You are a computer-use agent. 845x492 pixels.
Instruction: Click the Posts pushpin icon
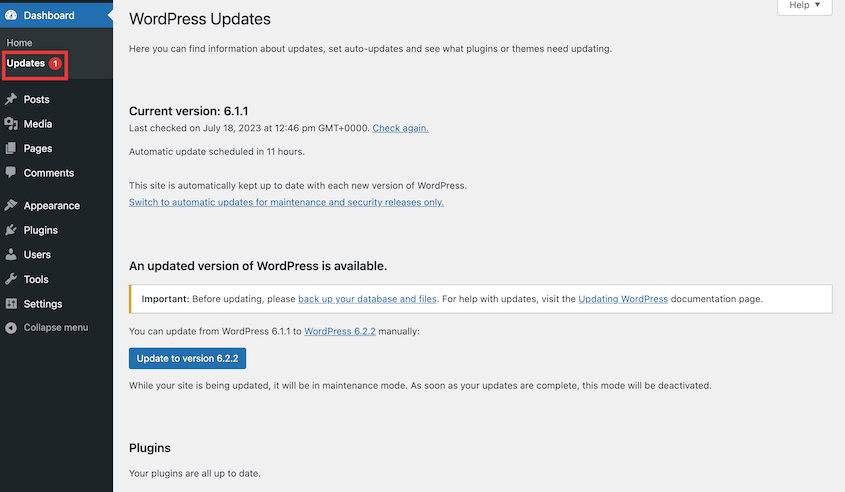[11, 99]
